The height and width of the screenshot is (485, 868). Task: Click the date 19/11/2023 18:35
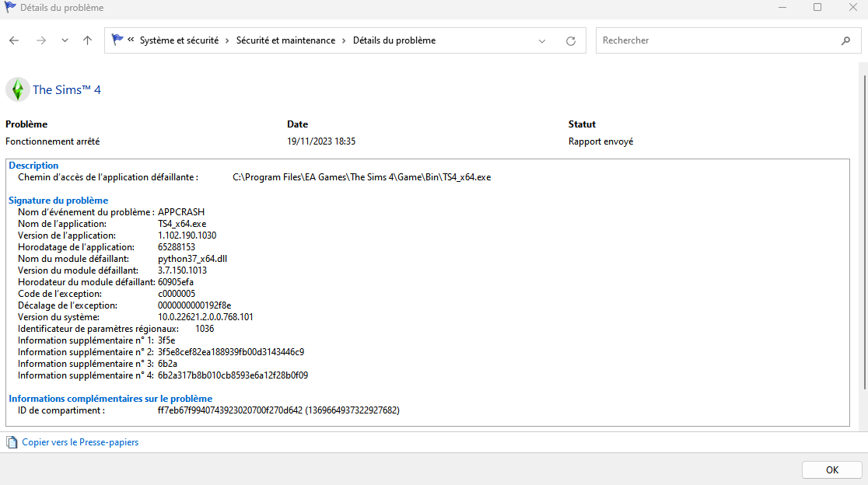click(321, 141)
